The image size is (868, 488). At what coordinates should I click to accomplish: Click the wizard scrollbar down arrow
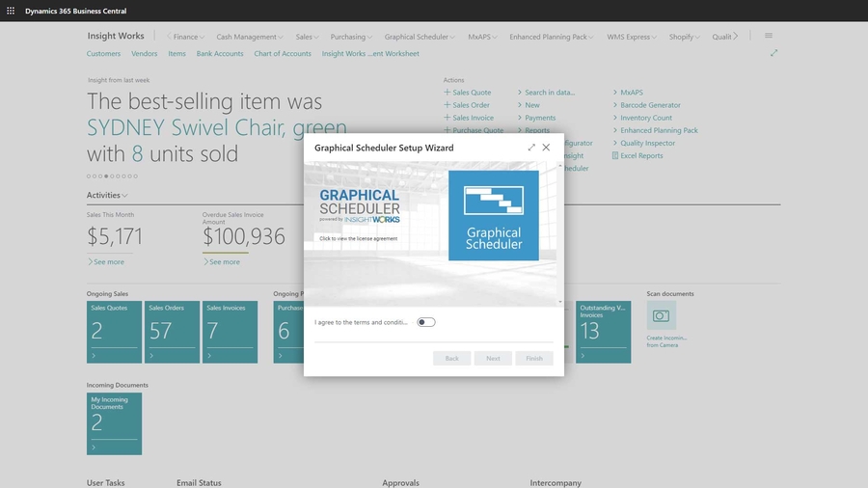[x=560, y=301]
